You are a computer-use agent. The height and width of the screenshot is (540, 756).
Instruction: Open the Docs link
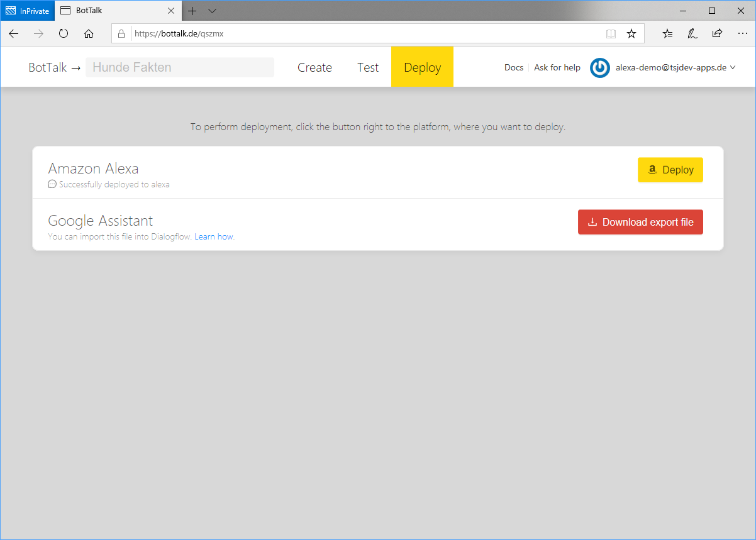click(x=514, y=67)
